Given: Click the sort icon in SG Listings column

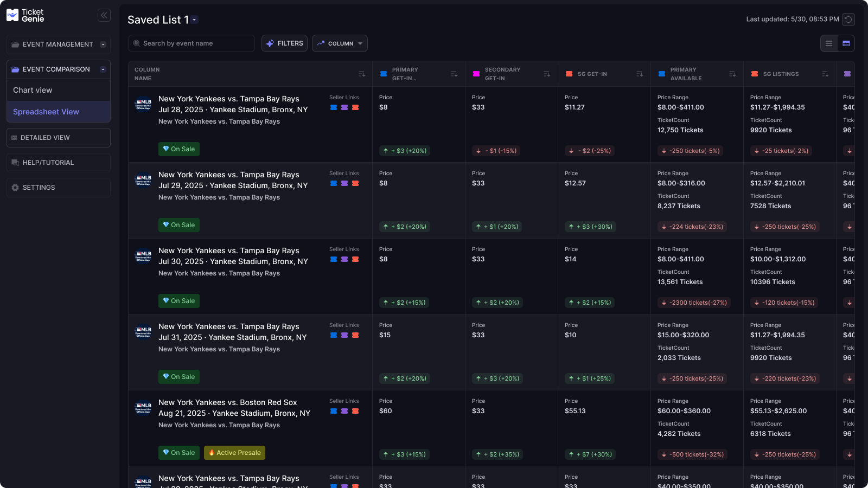Looking at the screenshot, I should pyautogui.click(x=825, y=74).
